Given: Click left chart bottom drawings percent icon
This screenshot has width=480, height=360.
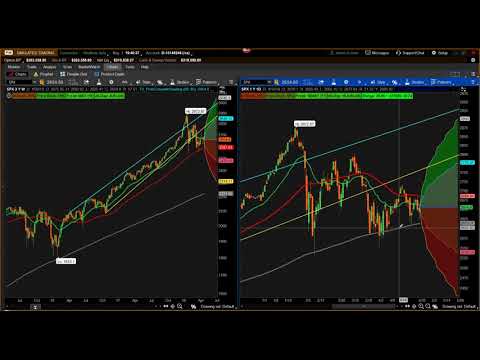Looking at the screenshot, I should tap(193, 306).
